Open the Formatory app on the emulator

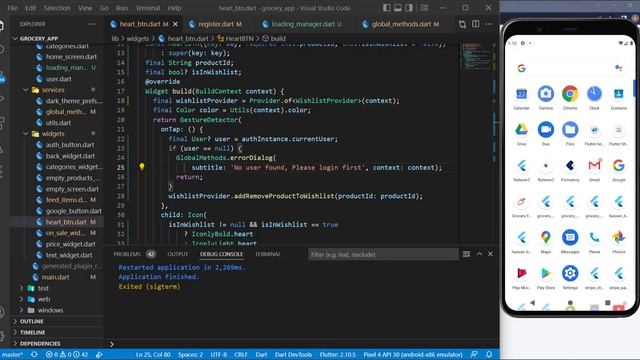coord(570,165)
